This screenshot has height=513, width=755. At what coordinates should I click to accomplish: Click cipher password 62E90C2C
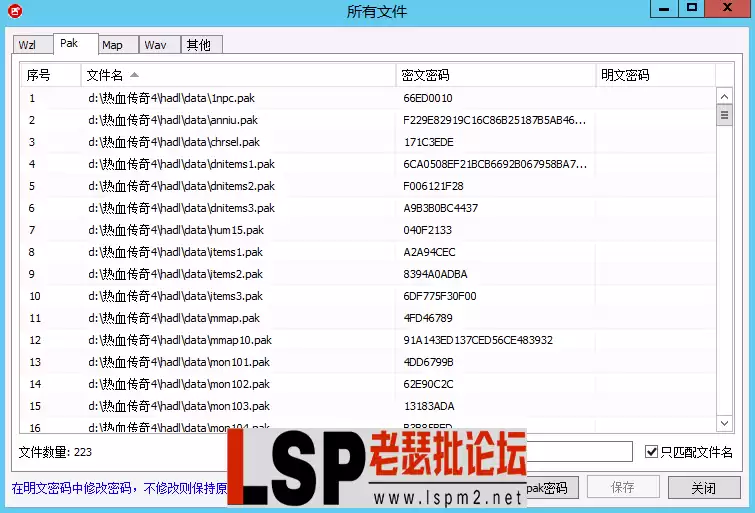[429, 384]
